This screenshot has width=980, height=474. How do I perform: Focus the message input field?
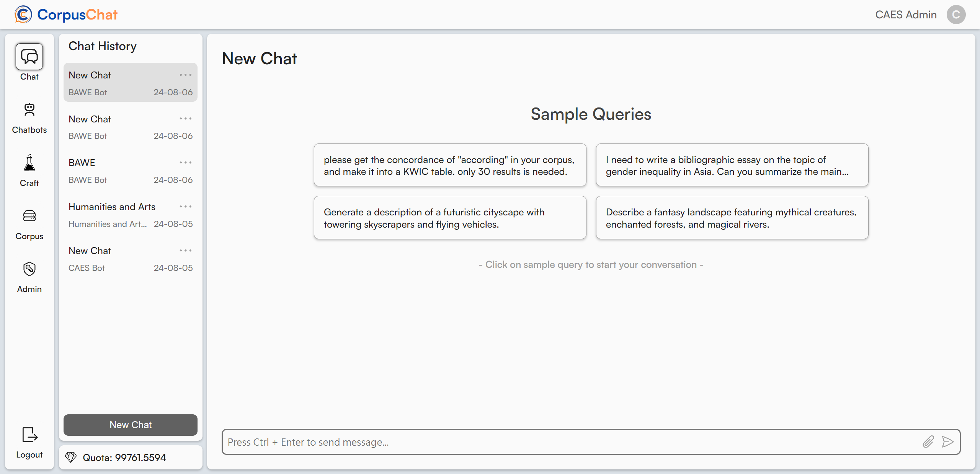570,442
